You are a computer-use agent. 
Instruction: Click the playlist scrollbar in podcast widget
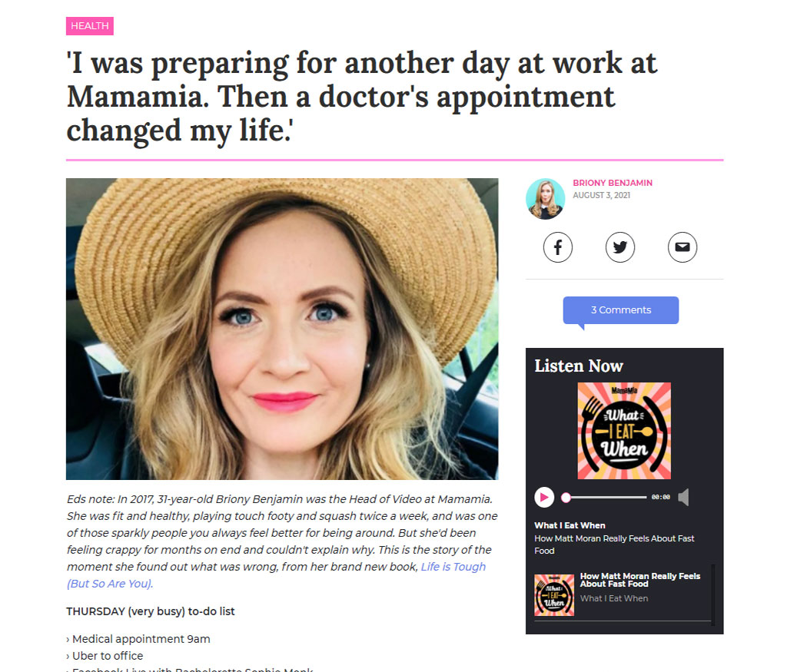coord(713,594)
